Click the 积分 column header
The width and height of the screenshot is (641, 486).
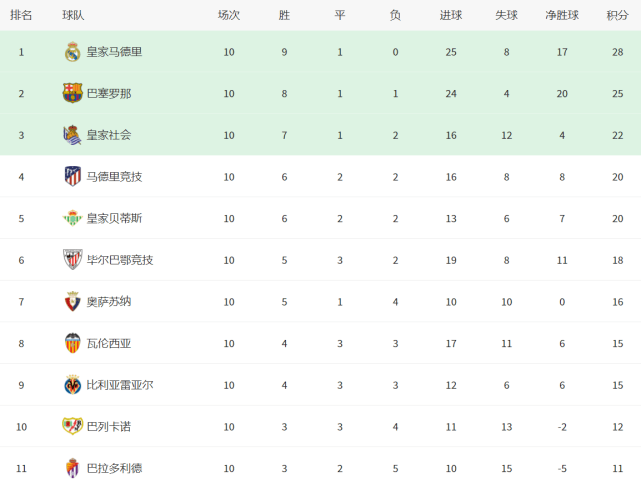pos(617,15)
